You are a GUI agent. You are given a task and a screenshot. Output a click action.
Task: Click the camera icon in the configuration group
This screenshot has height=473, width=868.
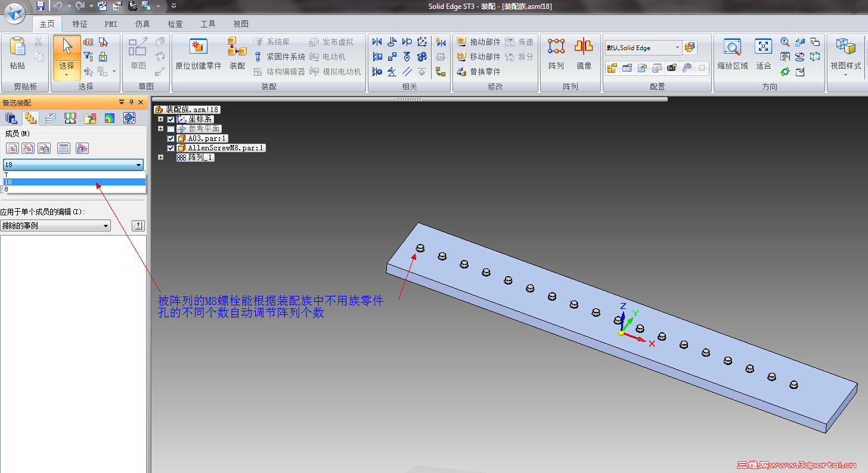(672, 67)
